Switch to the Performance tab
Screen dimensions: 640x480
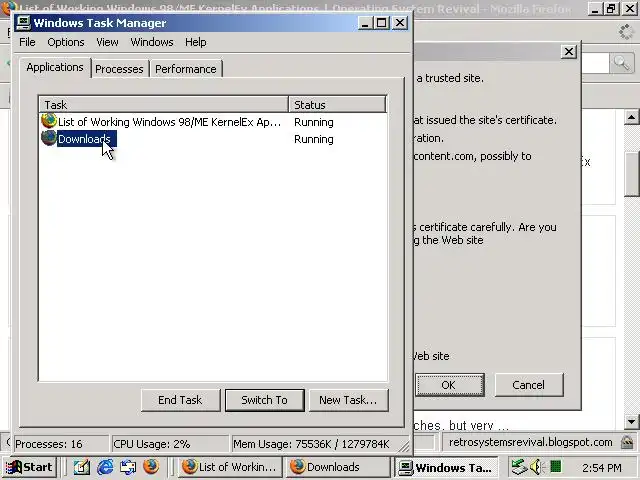coord(186,69)
